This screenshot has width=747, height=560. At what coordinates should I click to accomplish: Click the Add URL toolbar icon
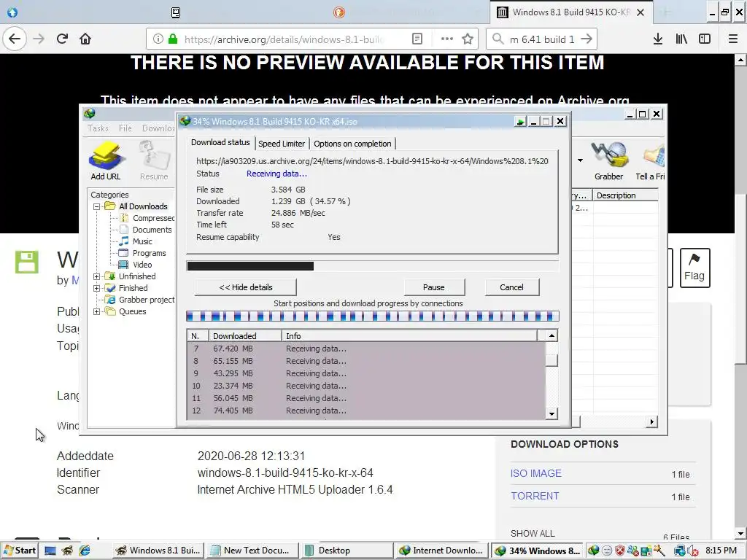coord(107,160)
